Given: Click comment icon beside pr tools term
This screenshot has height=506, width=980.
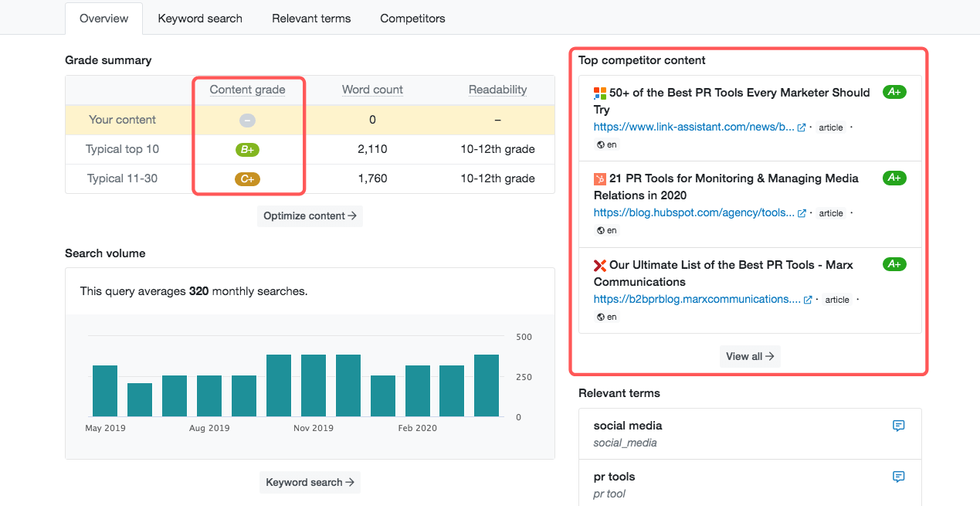Looking at the screenshot, I should (898, 477).
